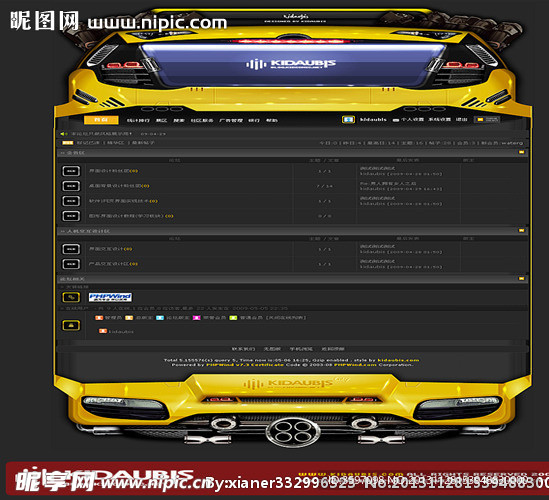The width and height of the screenshot is (549, 500).
Task: Collapse the forum related info section
Action: point(521,278)
